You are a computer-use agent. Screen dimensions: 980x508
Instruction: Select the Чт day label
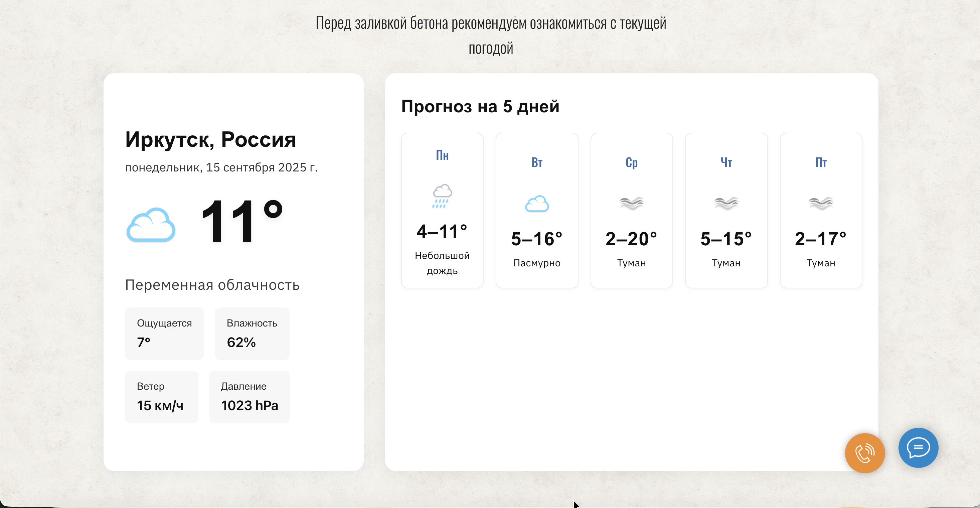pyautogui.click(x=726, y=162)
